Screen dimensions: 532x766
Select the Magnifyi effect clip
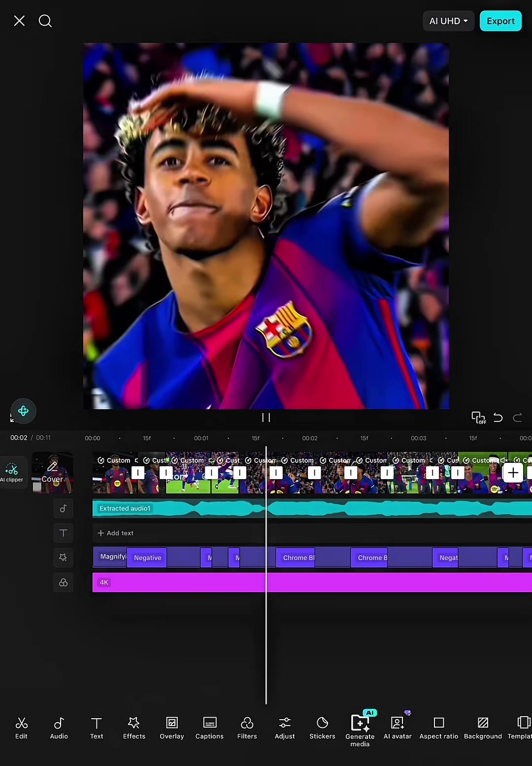(110, 557)
